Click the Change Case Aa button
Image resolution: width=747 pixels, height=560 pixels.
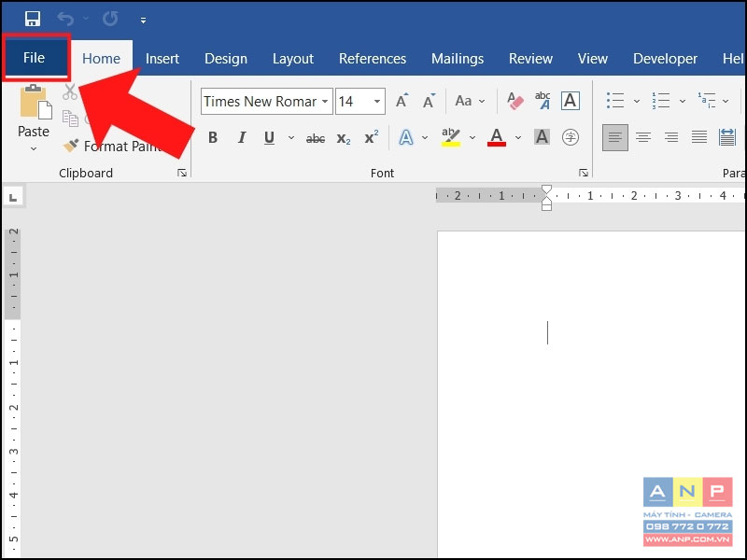point(463,101)
